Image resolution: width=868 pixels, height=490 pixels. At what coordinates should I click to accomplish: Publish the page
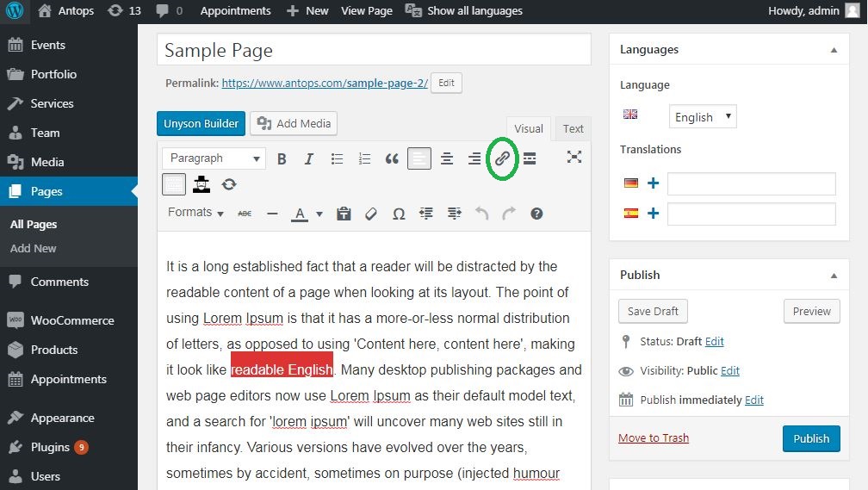point(811,438)
